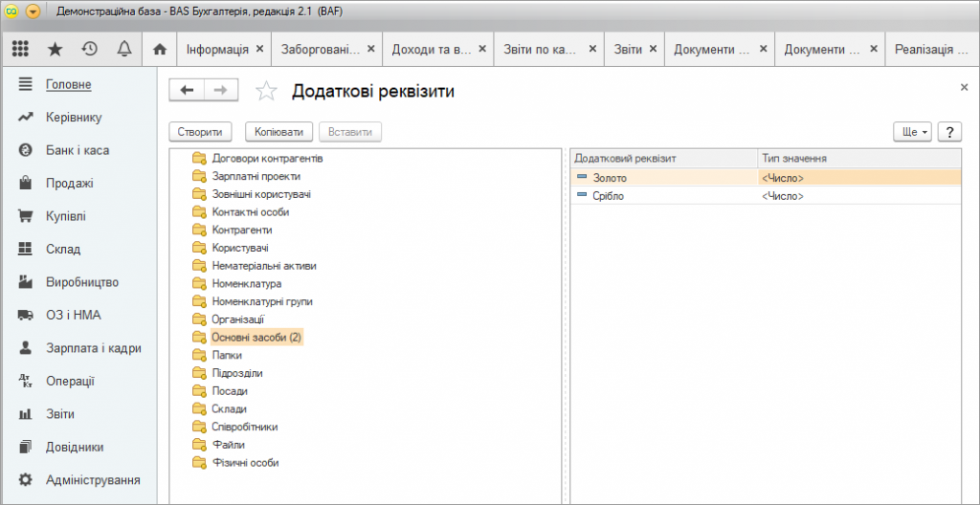Click the Продажі shopping bag icon
Viewport: 980px width, 505px height.
[x=25, y=183]
